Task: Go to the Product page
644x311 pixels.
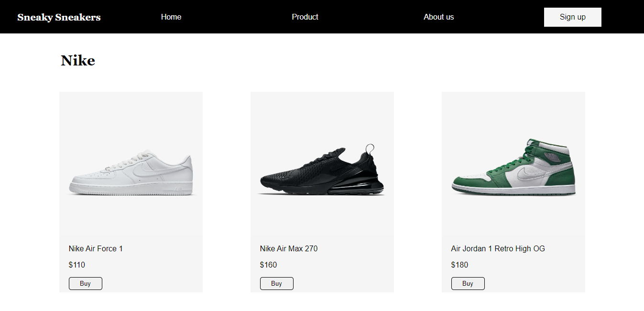Action: click(x=305, y=17)
